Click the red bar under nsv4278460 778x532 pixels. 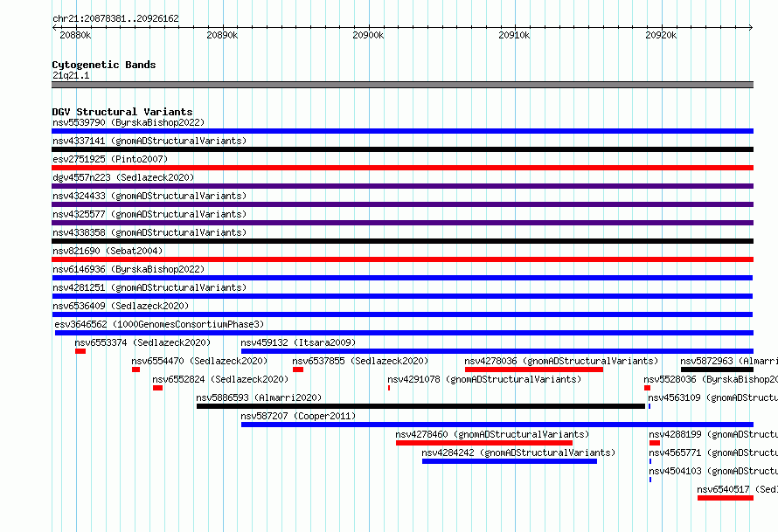point(484,443)
